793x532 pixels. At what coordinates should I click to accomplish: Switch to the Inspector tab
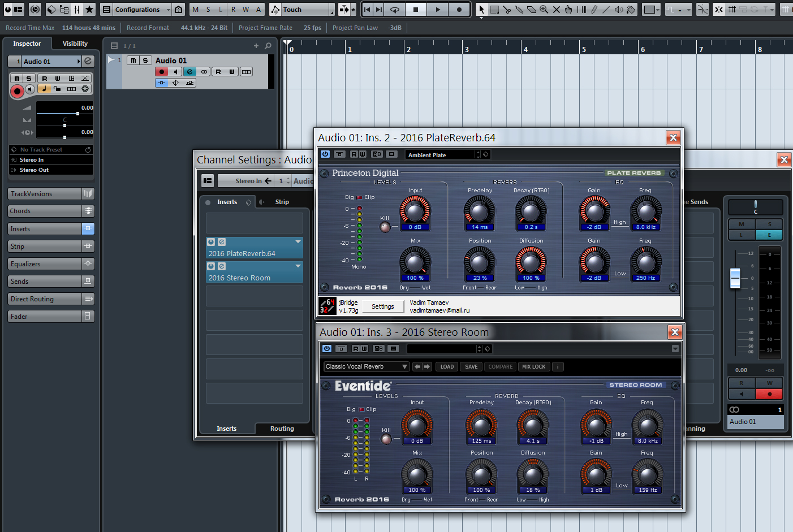click(27, 44)
